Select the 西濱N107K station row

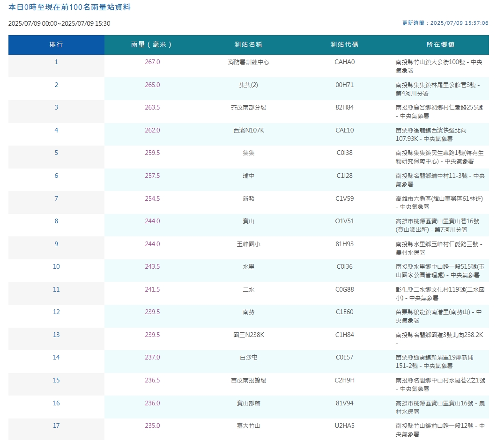pos(248,134)
